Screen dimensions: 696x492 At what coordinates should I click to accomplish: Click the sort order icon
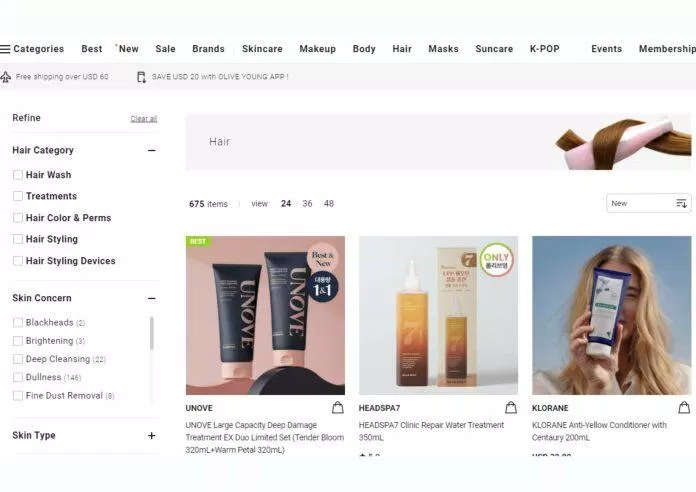point(681,203)
